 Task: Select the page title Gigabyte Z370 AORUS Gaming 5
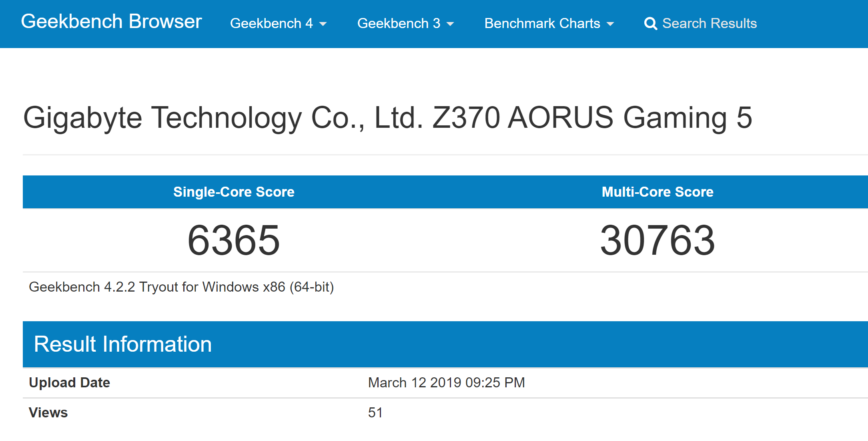point(387,118)
